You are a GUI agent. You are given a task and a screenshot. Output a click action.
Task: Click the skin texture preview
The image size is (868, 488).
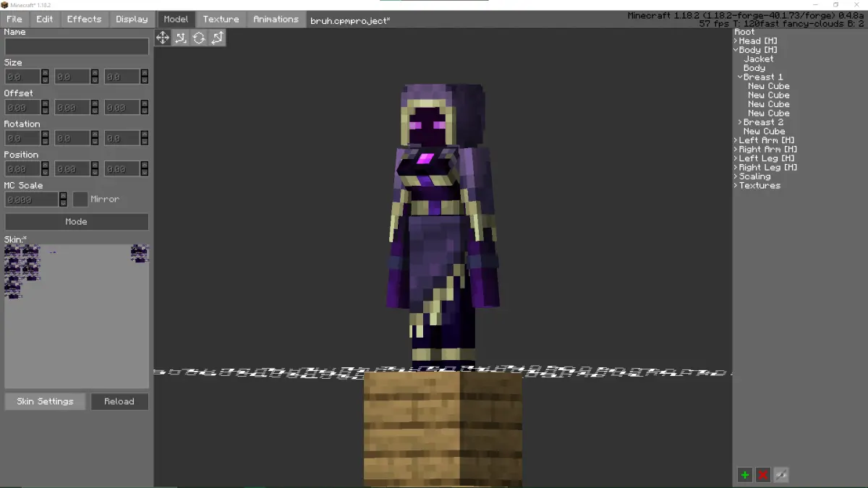pyautogui.click(x=77, y=317)
